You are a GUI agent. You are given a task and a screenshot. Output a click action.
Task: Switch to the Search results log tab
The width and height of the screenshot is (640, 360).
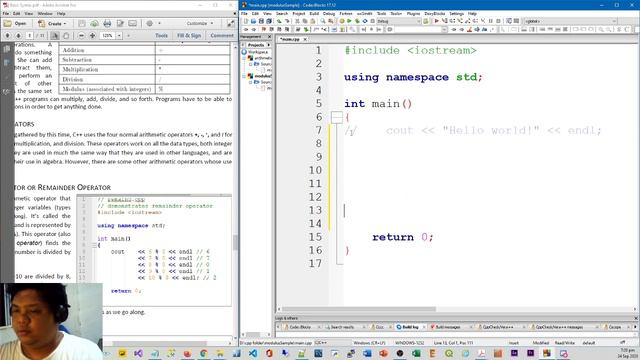click(x=342, y=327)
